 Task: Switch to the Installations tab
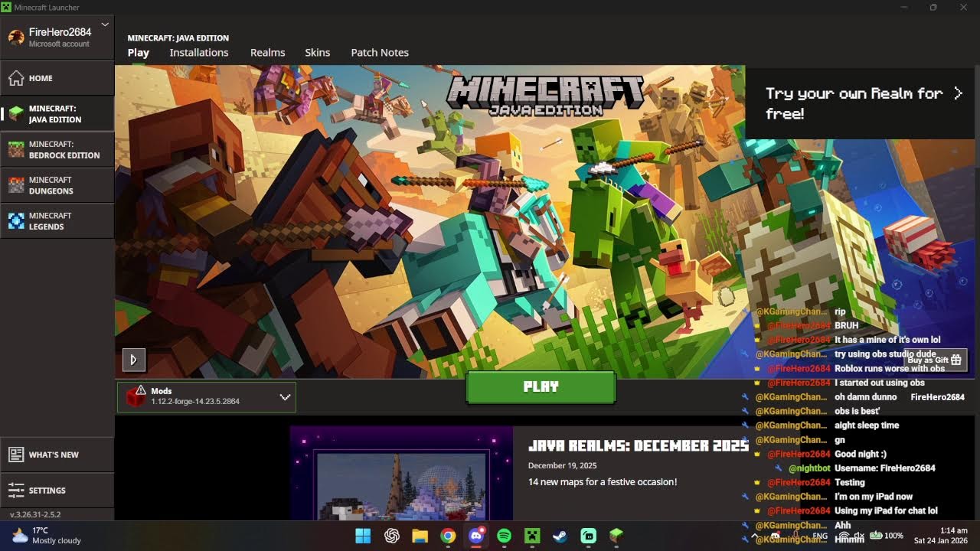click(199, 53)
